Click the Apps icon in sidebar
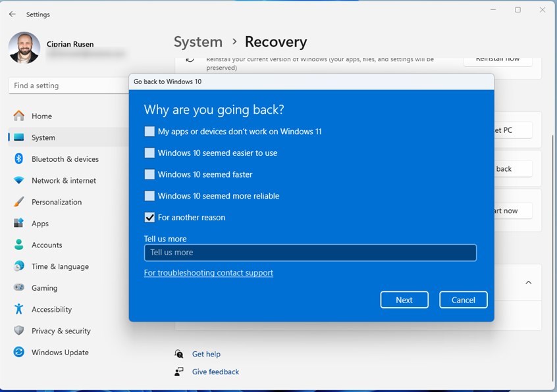This screenshot has width=557, height=392. tap(19, 223)
